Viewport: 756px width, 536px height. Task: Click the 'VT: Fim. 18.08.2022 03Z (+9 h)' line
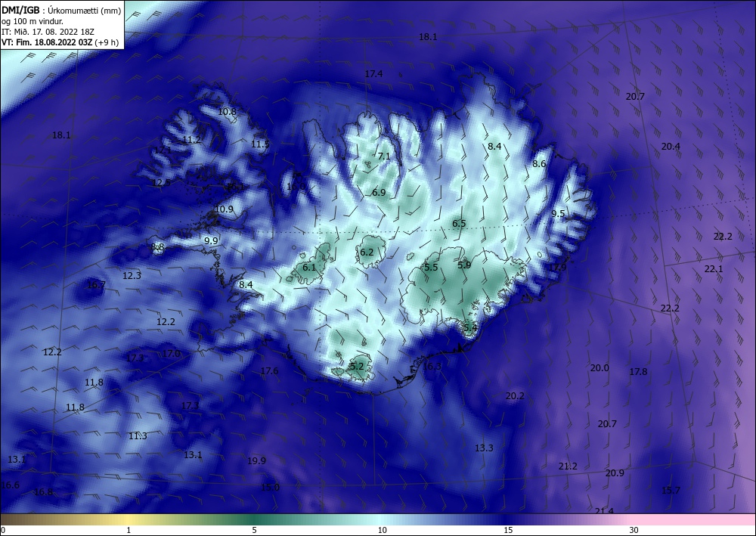click(60, 42)
